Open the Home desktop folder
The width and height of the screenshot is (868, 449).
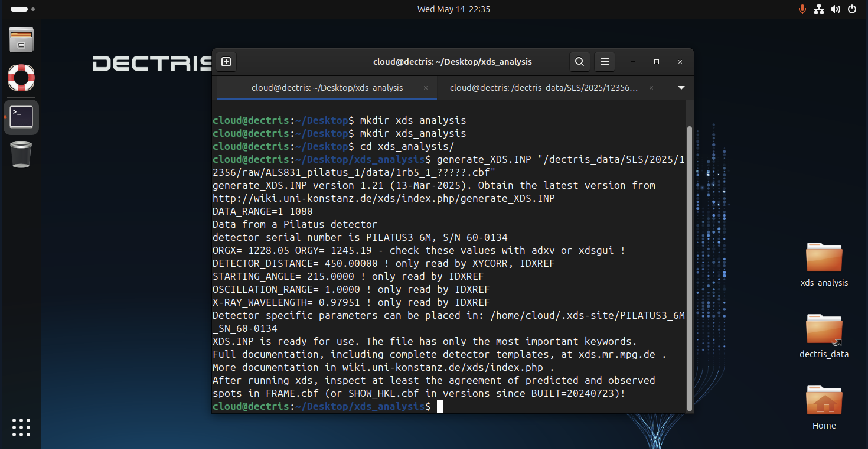(x=824, y=401)
